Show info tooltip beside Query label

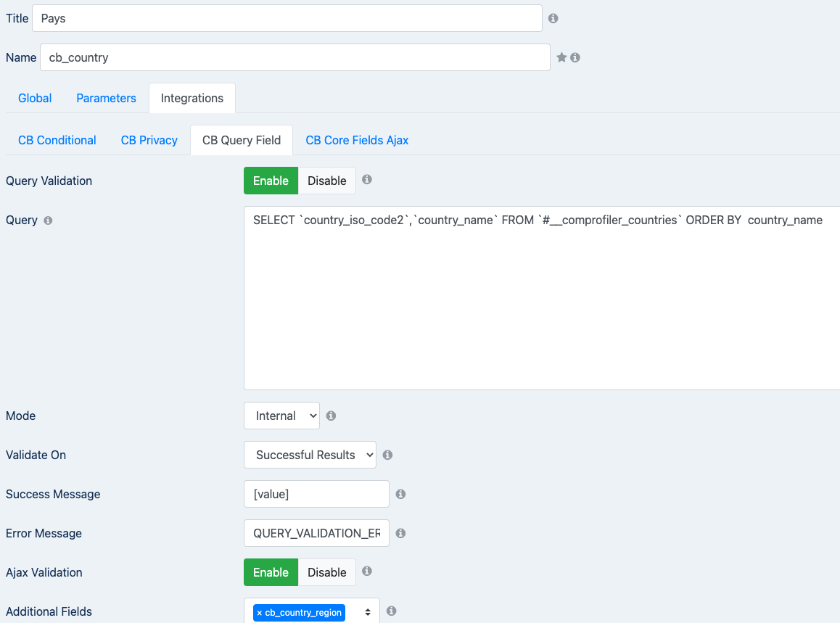click(x=48, y=220)
